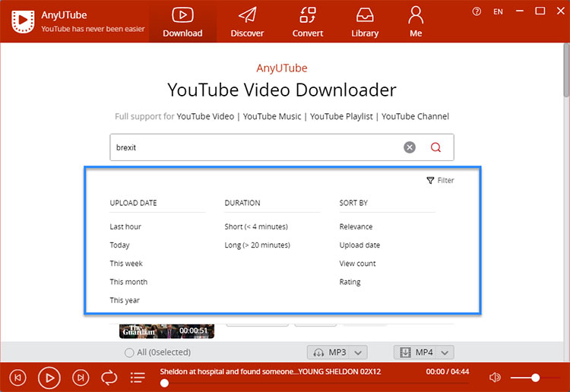570x392 pixels.
Task: Switch to the Convert tab
Action: pyautogui.click(x=308, y=21)
